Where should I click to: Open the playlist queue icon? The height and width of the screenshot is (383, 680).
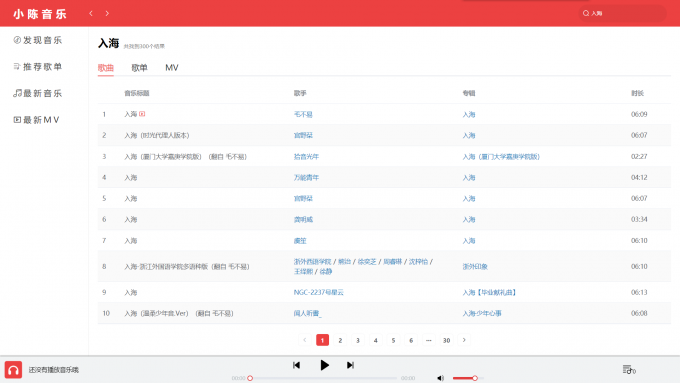coord(629,370)
